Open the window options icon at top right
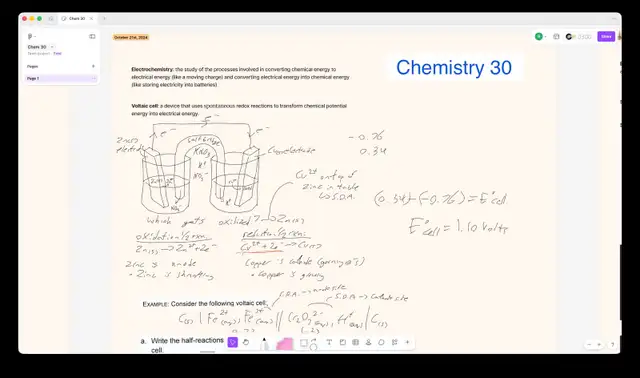The image size is (640, 378). coord(614,19)
